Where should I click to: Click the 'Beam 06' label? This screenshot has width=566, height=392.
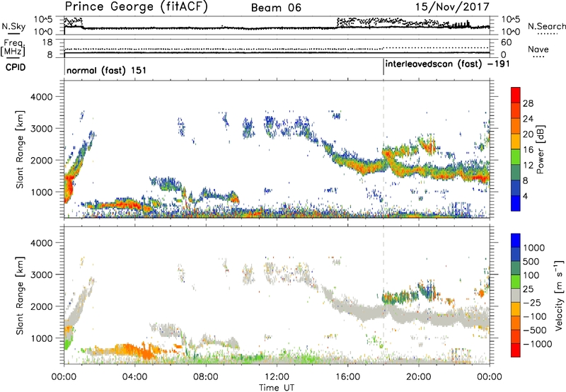click(x=276, y=8)
